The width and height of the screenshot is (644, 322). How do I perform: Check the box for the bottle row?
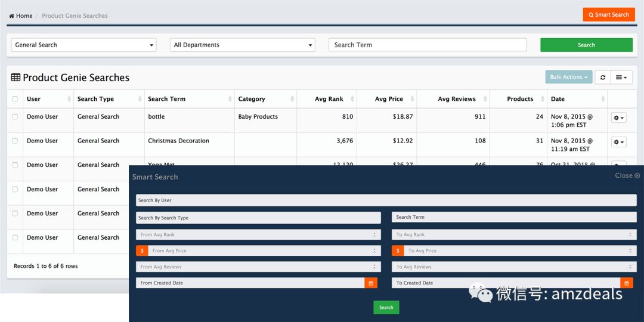15,117
